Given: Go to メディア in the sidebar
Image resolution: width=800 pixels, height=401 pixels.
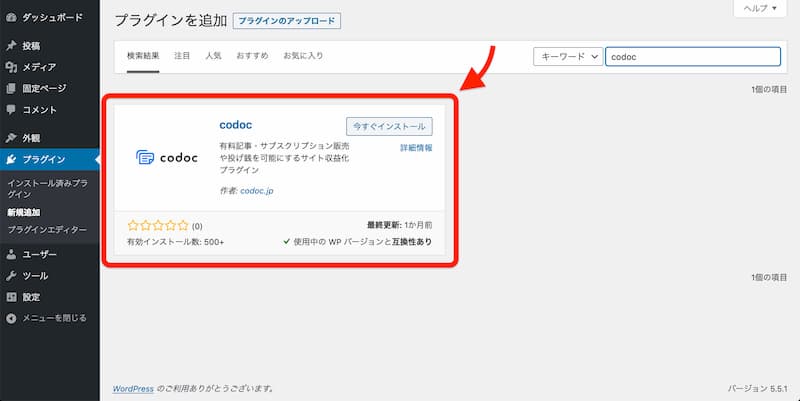Looking at the screenshot, I should pyautogui.click(x=49, y=67).
